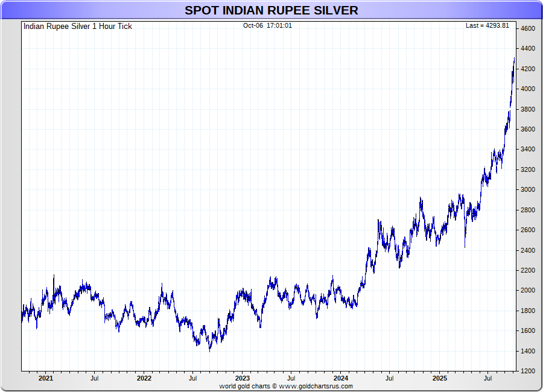Click the 2021 year label on time axis
Image resolution: width=543 pixels, height=392 pixels.
46,379
